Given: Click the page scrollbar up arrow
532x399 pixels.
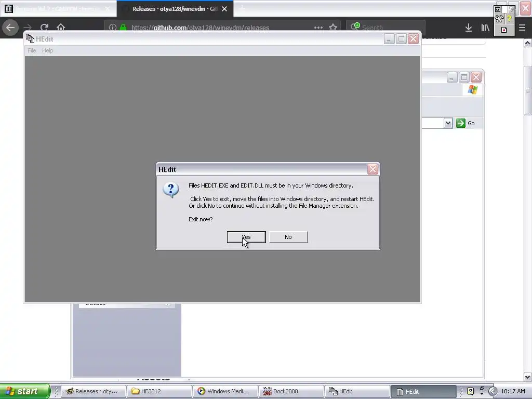Looking at the screenshot, I should click(x=528, y=43).
